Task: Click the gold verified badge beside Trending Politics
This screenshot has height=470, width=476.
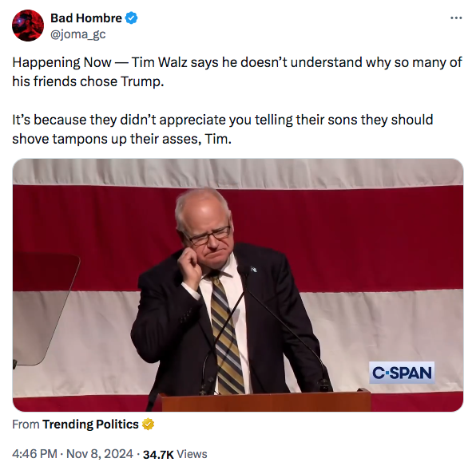Action: coord(148,425)
